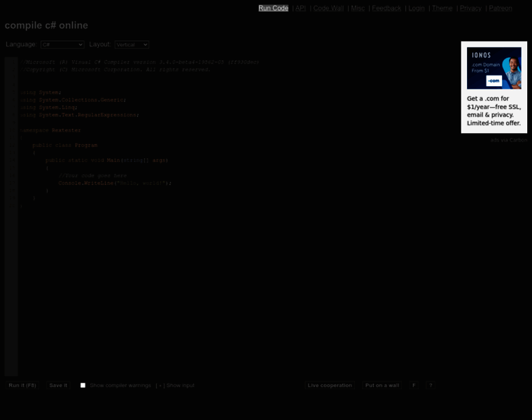532x420 pixels.
Task: Click the Save it button
Action: coord(58,386)
